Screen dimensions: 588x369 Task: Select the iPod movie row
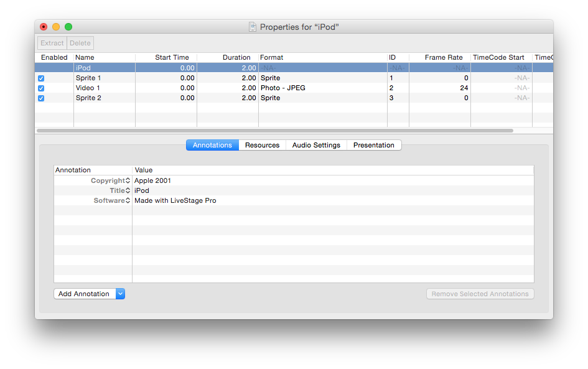point(294,68)
